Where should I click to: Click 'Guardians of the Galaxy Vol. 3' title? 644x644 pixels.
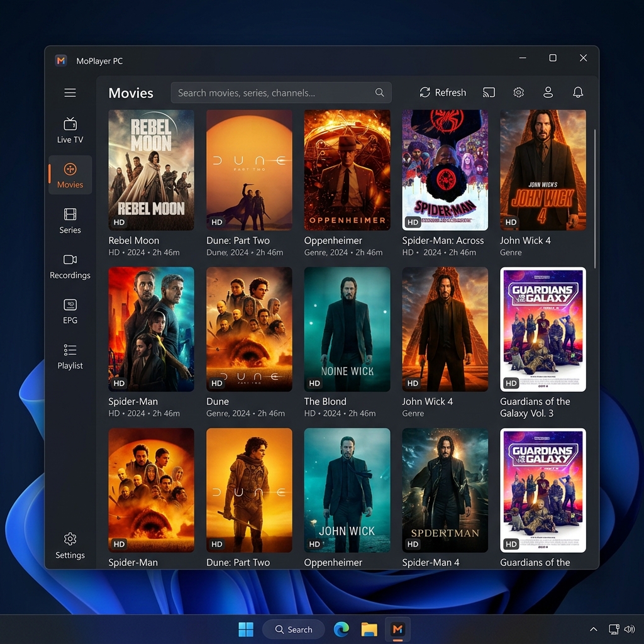[x=535, y=408]
